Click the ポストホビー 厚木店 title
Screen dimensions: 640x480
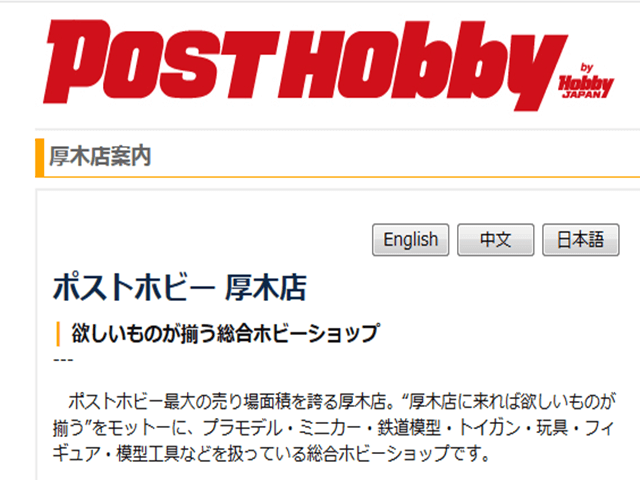(x=180, y=288)
